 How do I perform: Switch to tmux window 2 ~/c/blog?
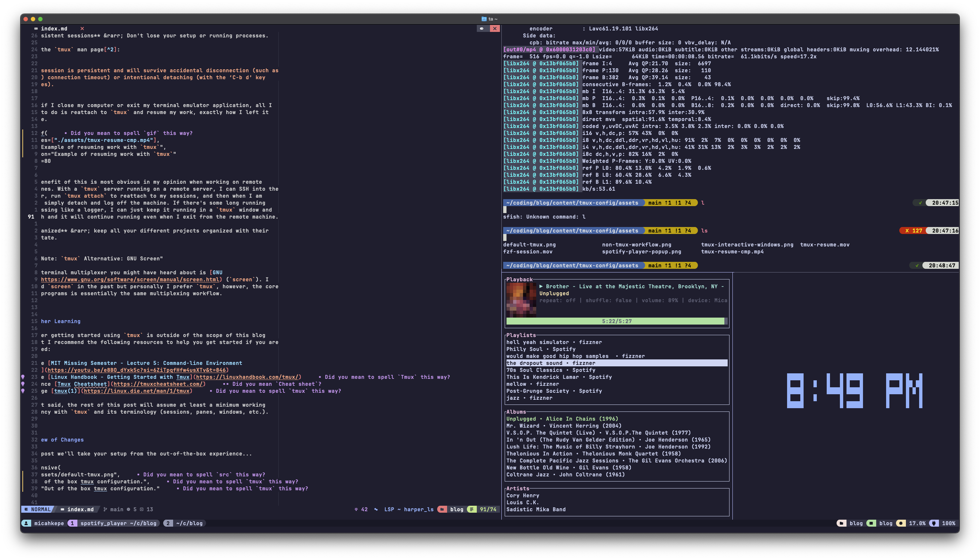pyautogui.click(x=184, y=523)
